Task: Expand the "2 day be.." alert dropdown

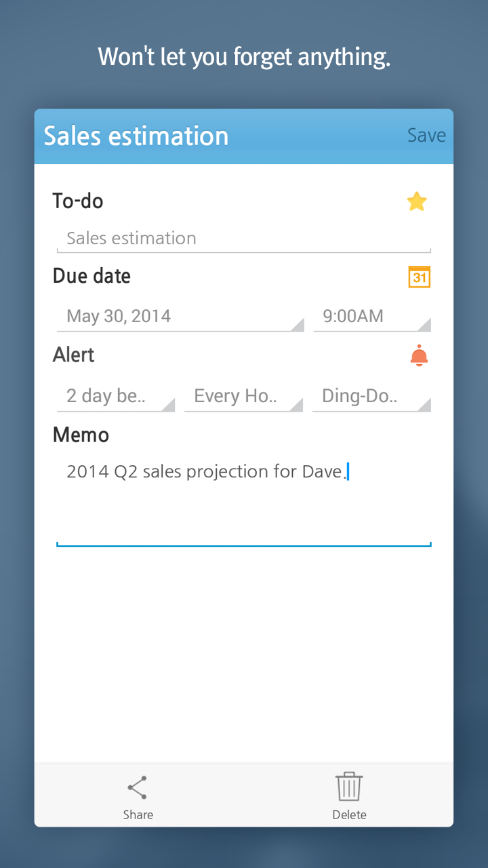Action: click(115, 397)
